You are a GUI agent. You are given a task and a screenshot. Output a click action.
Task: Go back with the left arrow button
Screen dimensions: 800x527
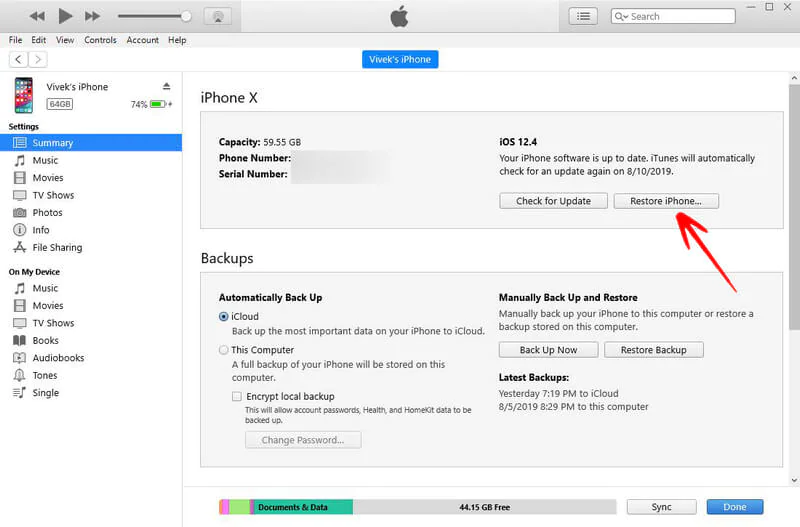18,59
